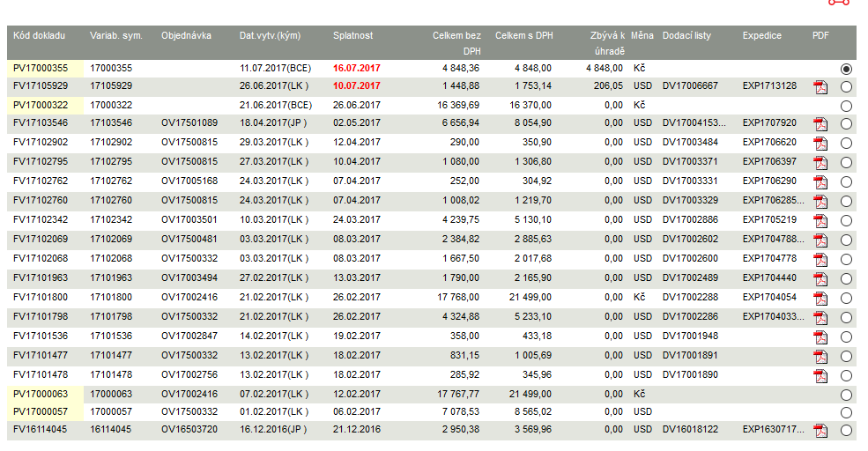Click PDF icon for FV17101478
The image size is (868, 451).
[x=820, y=376]
